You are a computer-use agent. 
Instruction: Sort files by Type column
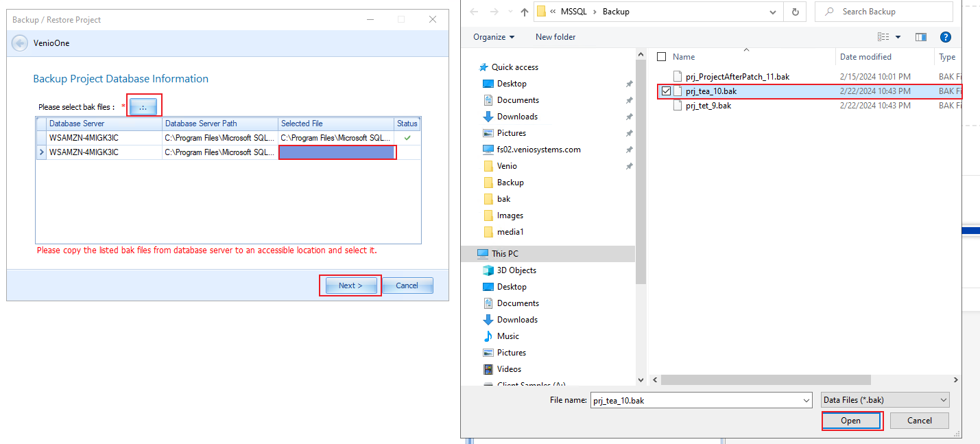click(947, 57)
